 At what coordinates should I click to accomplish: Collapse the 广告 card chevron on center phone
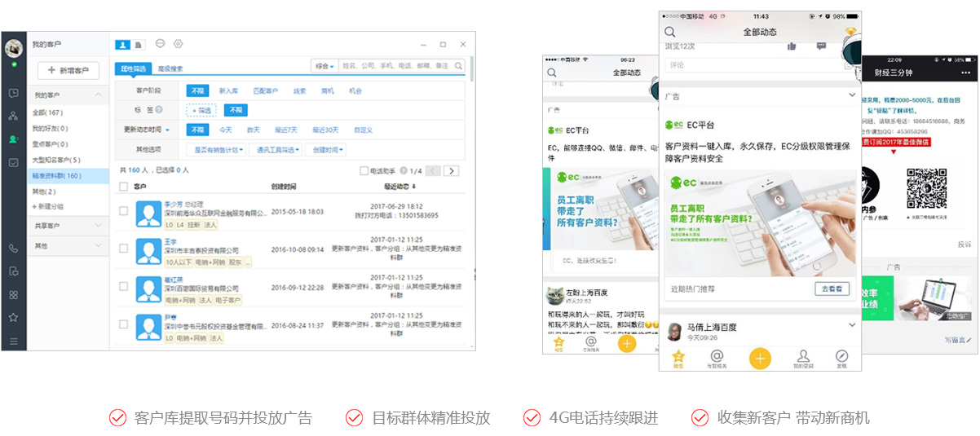click(x=851, y=95)
